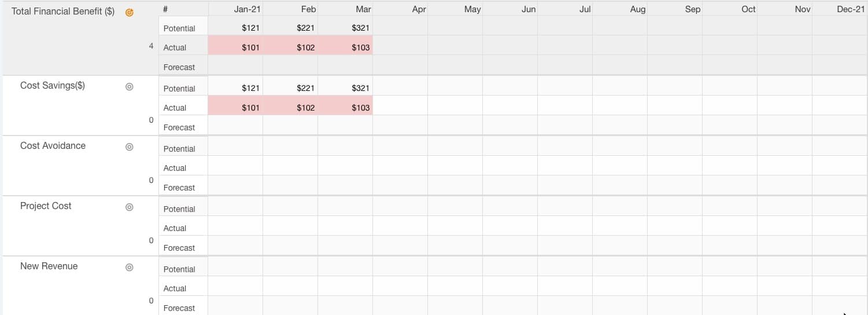
Task: Click the Forecast row label under Cost Savings
Action: [179, 127]
